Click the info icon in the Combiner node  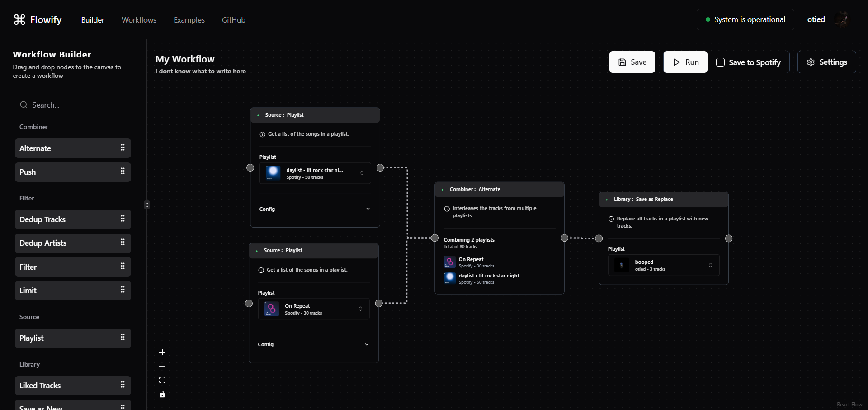pos(447,209)
